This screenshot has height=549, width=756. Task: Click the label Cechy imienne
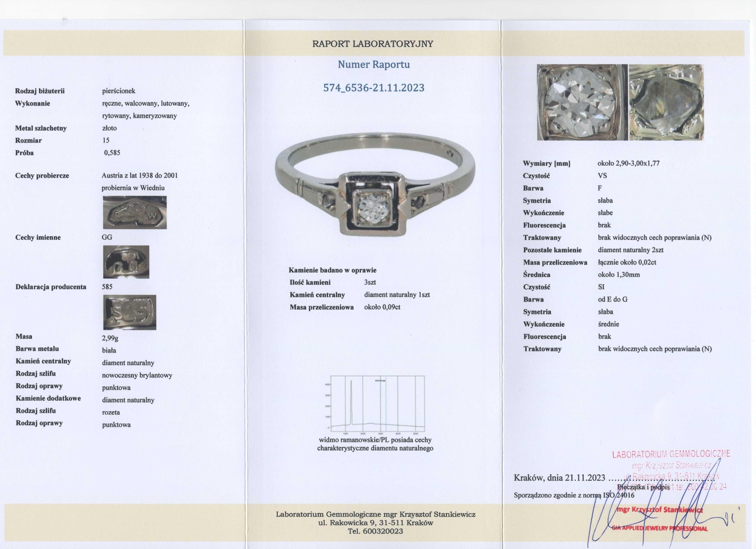[38, 237]
